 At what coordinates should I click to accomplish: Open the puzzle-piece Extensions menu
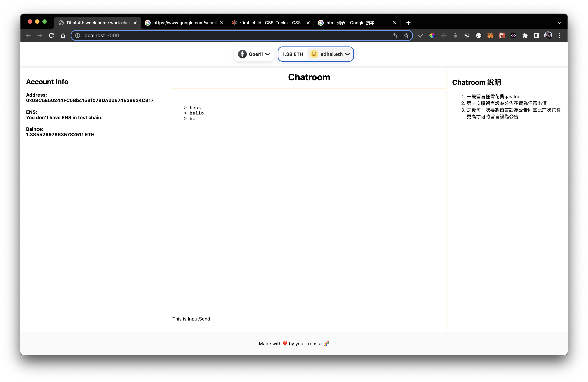(x=525, y=35)
